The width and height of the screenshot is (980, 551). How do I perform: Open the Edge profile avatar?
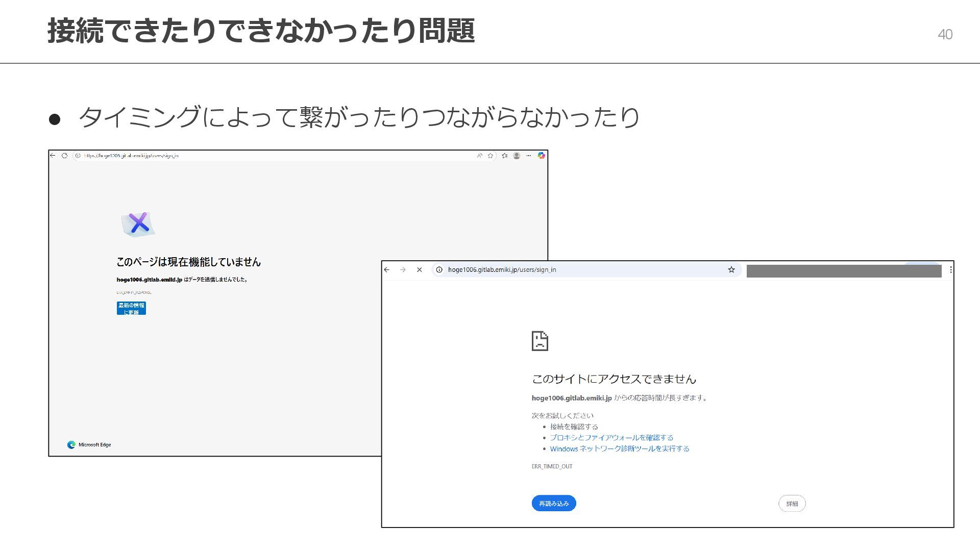pyautogui.click(x=517, y=156)
